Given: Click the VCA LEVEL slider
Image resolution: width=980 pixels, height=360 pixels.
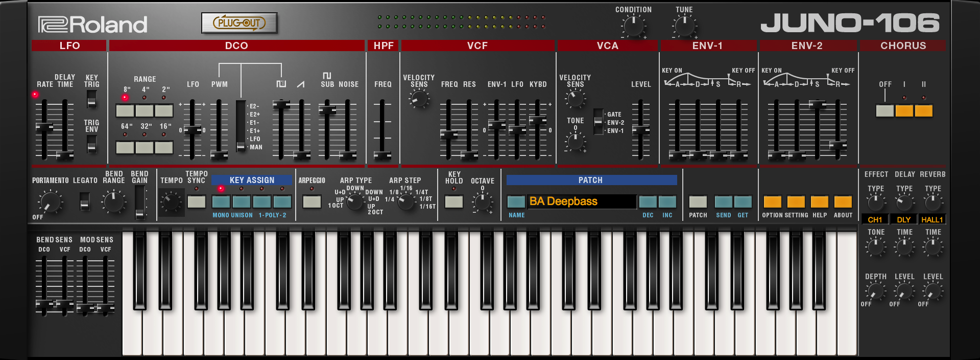Looking at the screenshot, I should pos(641,130).
